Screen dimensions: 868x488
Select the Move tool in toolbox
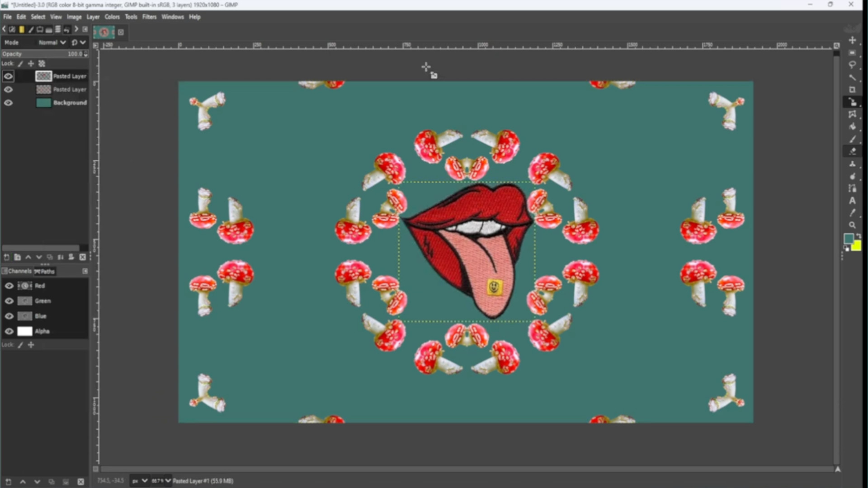[x=852, y=40]
